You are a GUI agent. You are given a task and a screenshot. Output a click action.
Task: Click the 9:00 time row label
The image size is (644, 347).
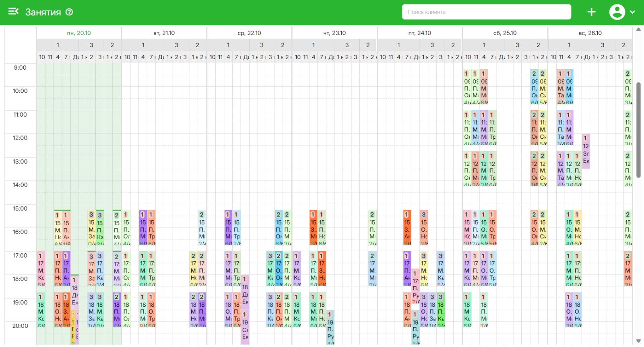(20, 68)
